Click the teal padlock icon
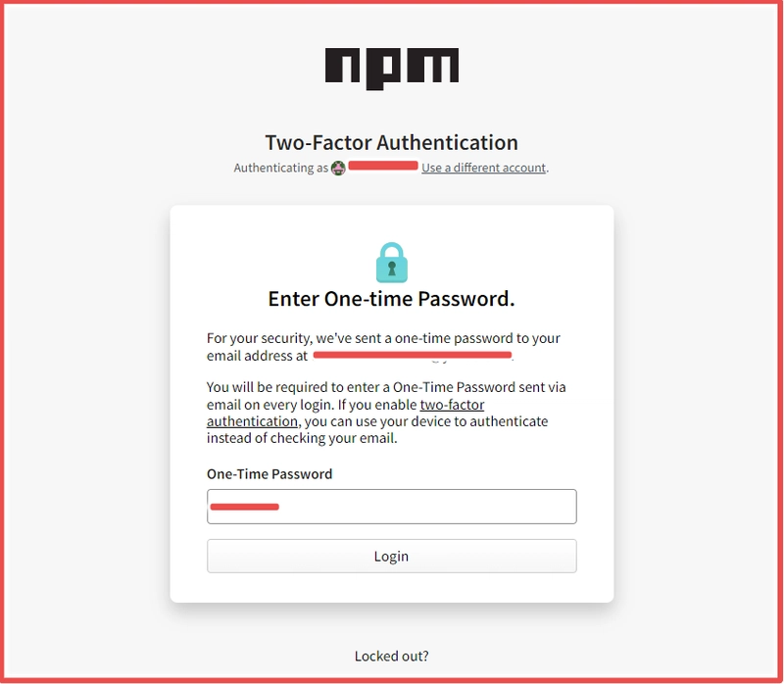The height and width of the screenshot is (684, 784). [391, 263]
